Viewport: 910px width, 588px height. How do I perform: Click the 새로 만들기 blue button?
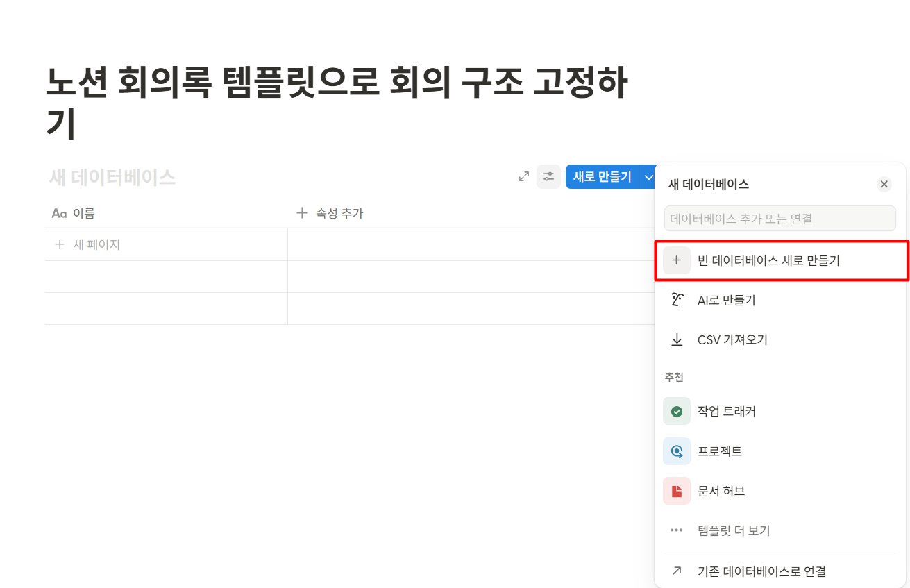[x=601, y=176]
